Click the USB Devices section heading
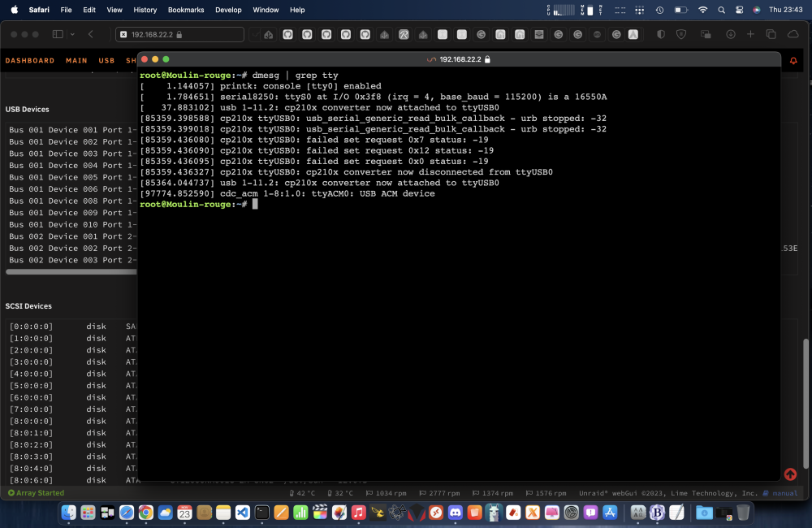The width and height of the screenshot is (812, 528). click(x=27, y=110)
